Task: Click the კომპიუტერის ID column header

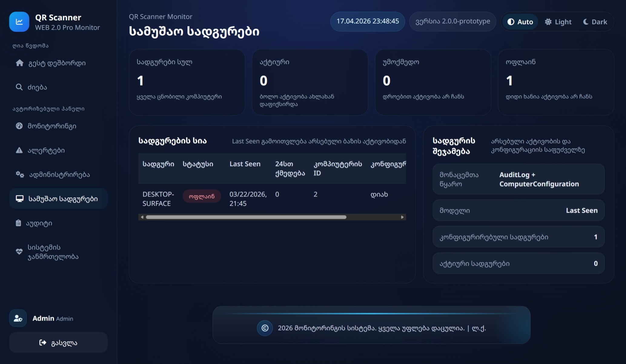Action: [x=338, y=169]
